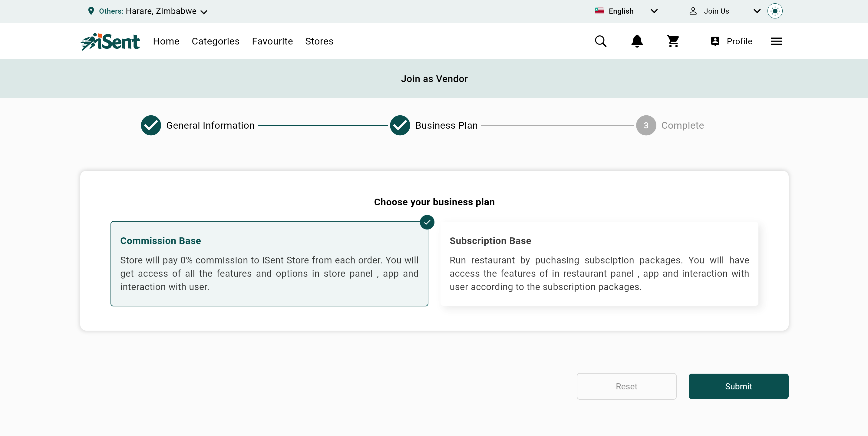Click the General Information step checkmark
The image size is (868, 436).
[150, 125]
